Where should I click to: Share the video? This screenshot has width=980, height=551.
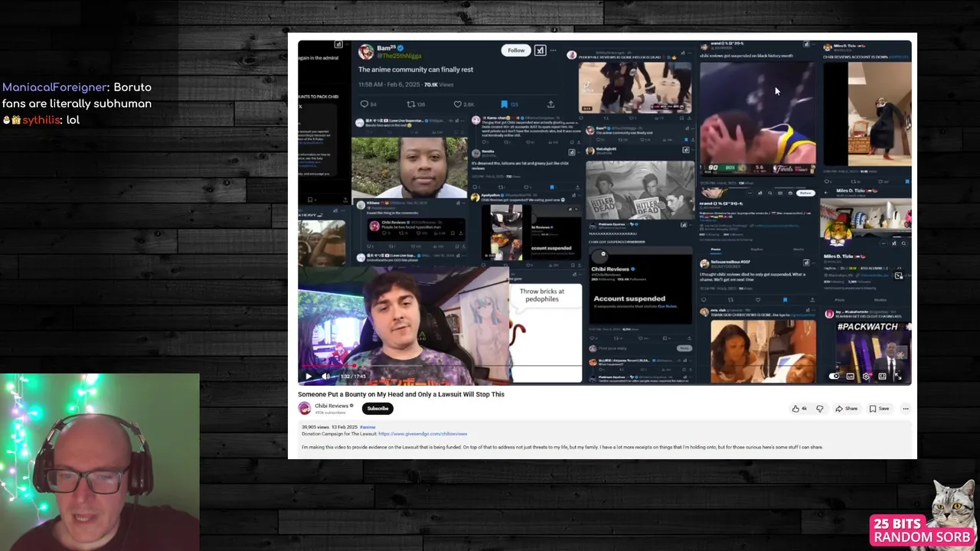(x=846, y=409)
